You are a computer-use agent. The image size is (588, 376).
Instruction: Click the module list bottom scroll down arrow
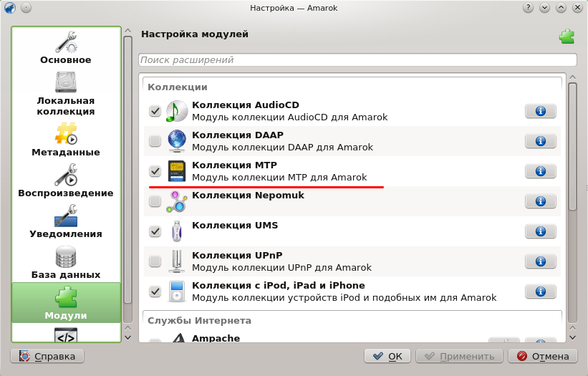(572, 337)
